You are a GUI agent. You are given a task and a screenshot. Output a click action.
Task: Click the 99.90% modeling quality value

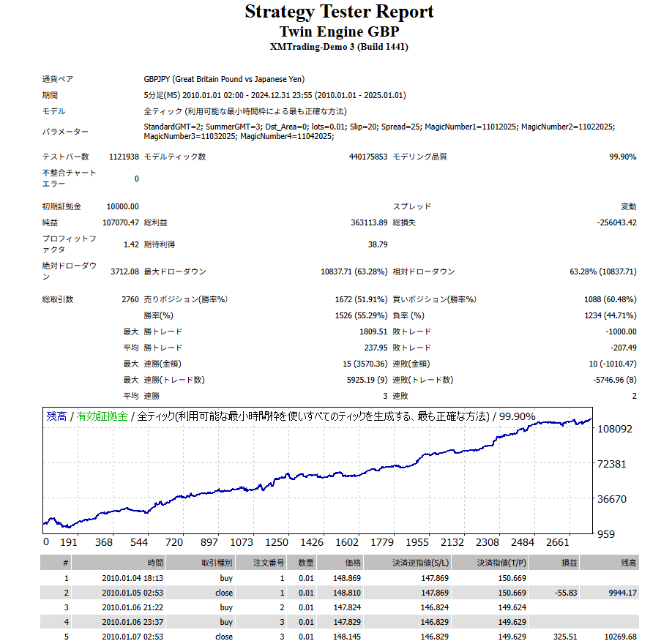[622, 157]
